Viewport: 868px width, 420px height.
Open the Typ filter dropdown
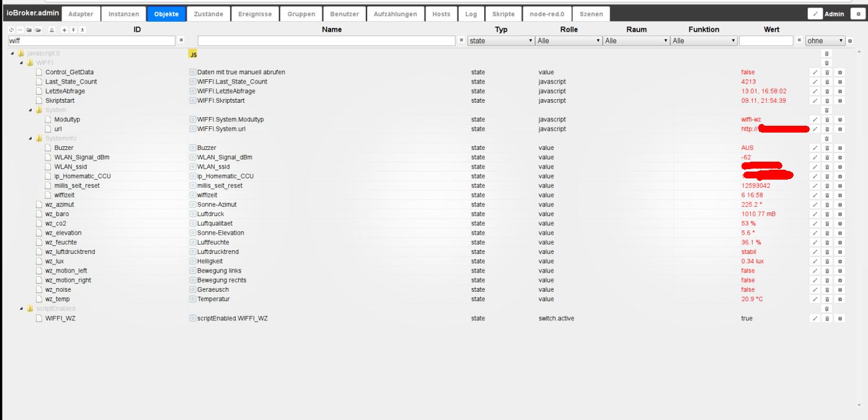(x=501, y=41)
